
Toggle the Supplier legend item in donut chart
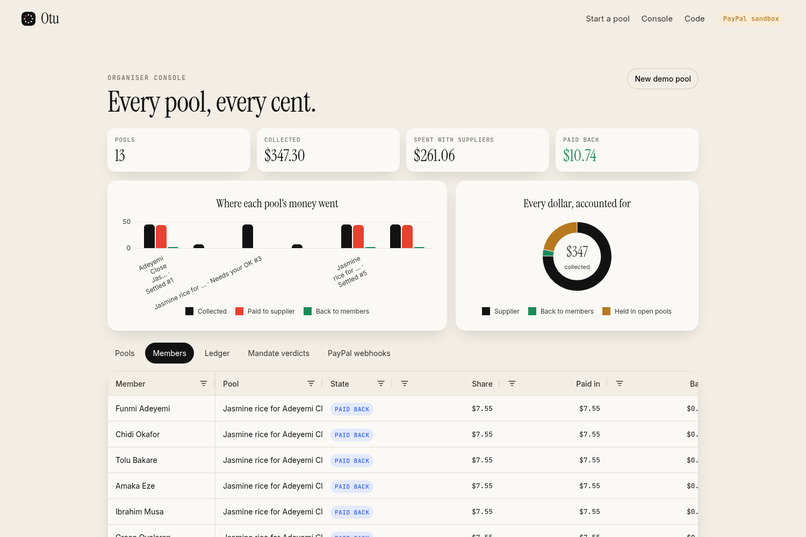click(501, 311)
